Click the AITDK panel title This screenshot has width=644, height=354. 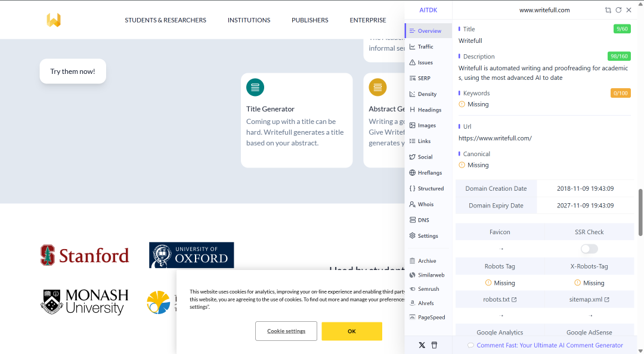[428, 10]
